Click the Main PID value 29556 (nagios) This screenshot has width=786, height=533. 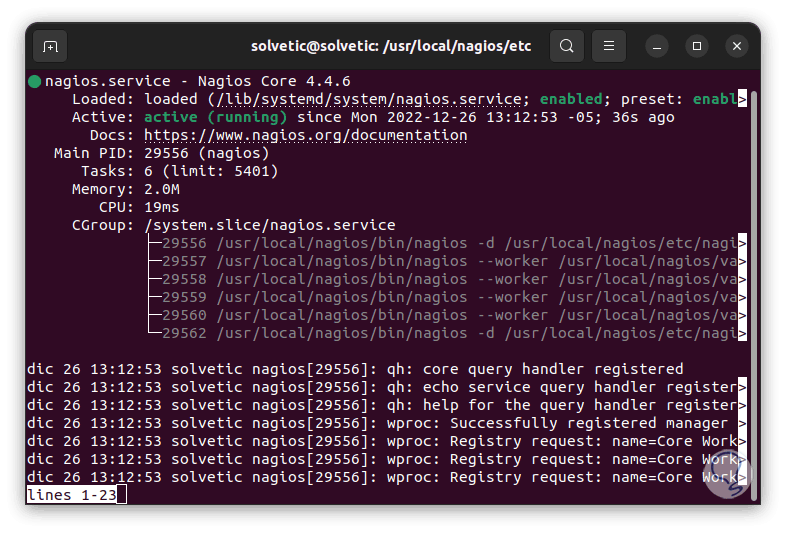tap(207, 153)
